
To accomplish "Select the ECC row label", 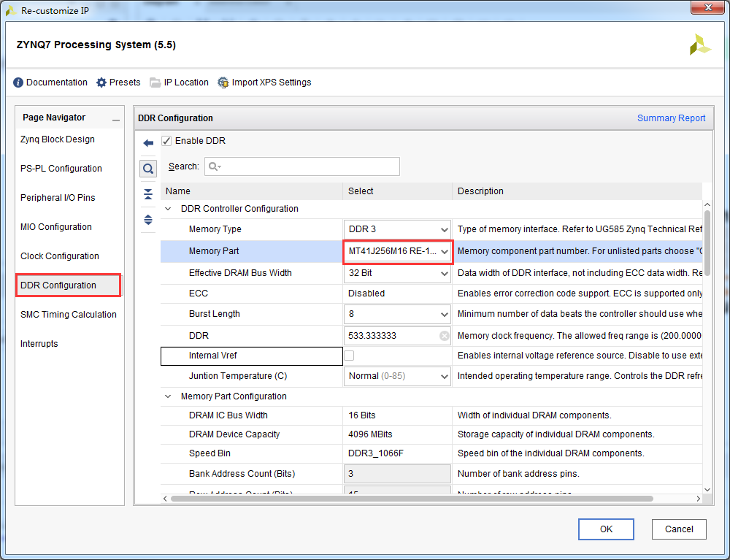I will coord(199,294).
